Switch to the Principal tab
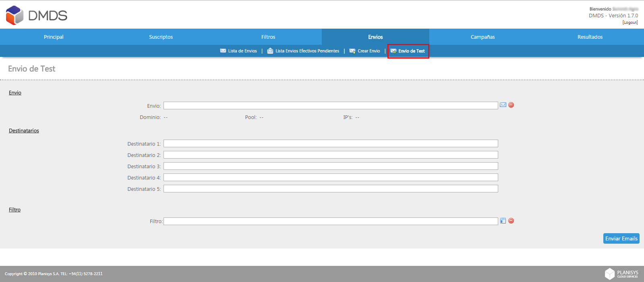The width and height of the screenshot is (644, 282). 54,37
